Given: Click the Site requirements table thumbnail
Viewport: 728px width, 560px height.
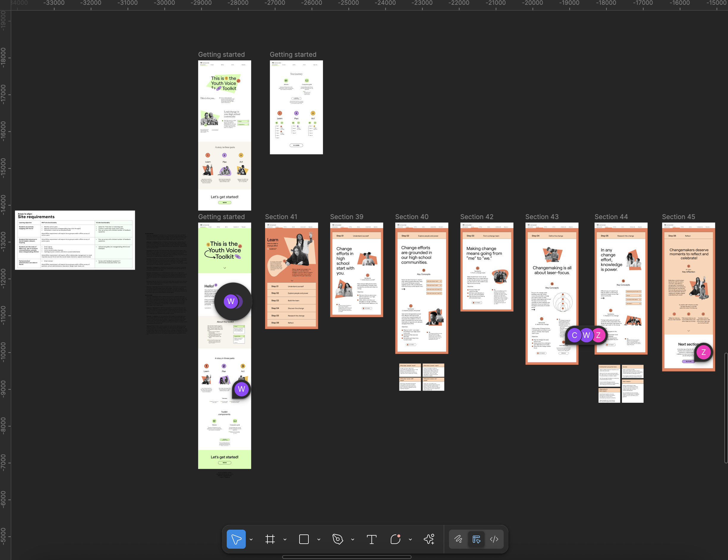Looking at the screenshot, I should (x=75, y=240).
